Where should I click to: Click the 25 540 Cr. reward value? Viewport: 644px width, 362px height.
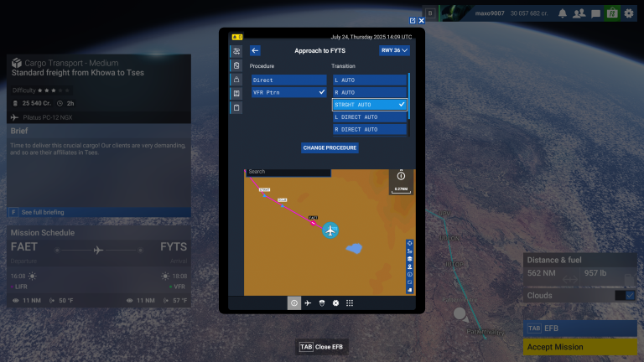point(37,103)
